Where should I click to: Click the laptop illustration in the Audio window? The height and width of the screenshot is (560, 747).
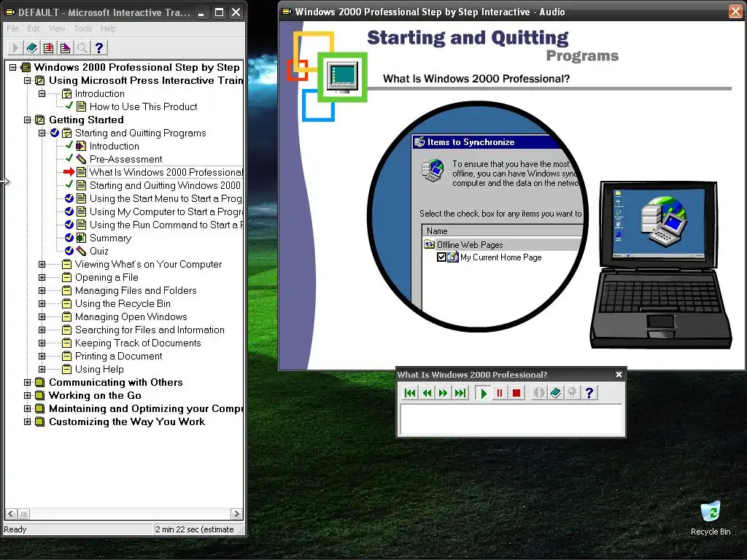point(660,265)
